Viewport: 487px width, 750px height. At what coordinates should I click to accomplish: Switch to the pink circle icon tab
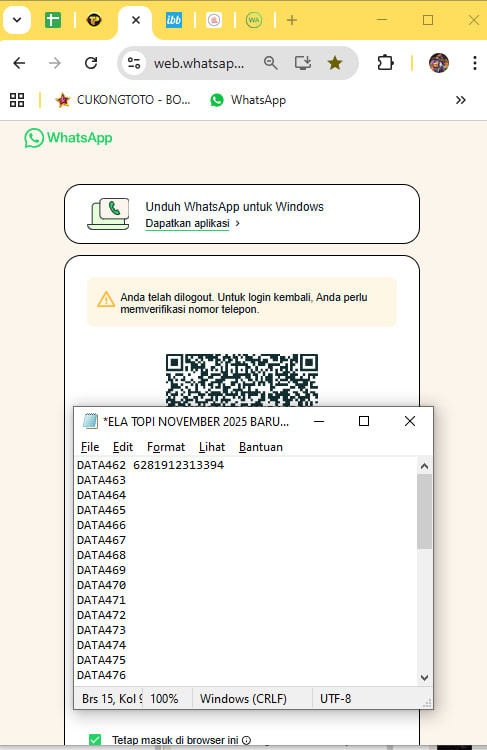click(214, 20)
